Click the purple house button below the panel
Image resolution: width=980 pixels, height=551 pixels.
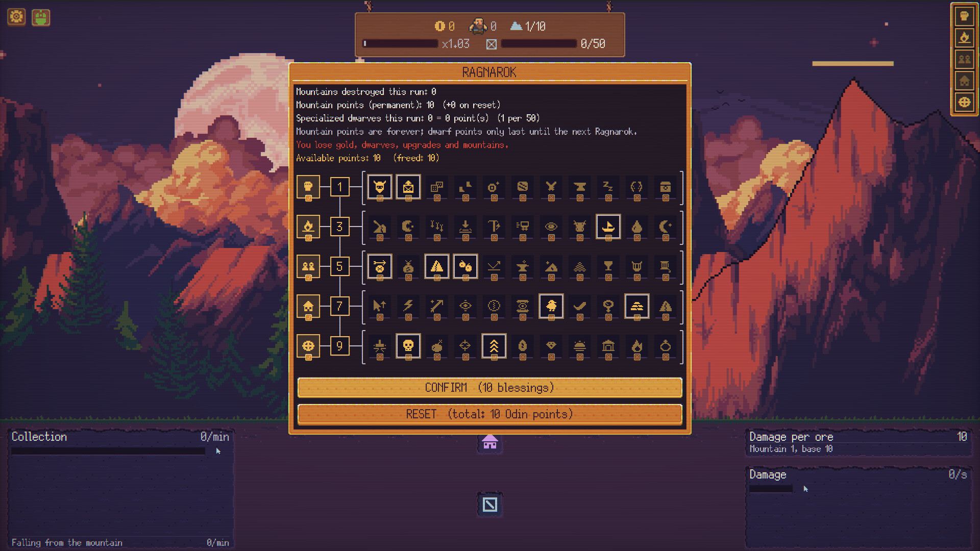click(489, 442)
